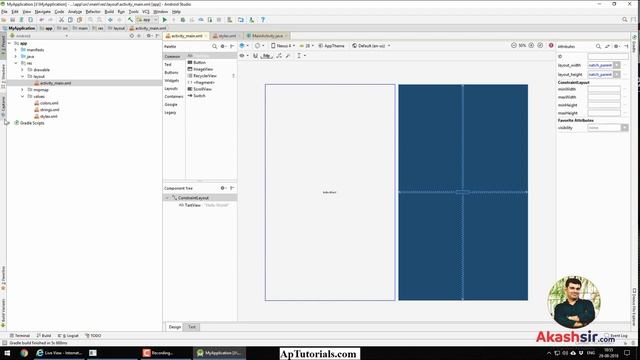Open layout_width dropdown arrow
This screenshot has height=360, width=640.
pos(617,65)
